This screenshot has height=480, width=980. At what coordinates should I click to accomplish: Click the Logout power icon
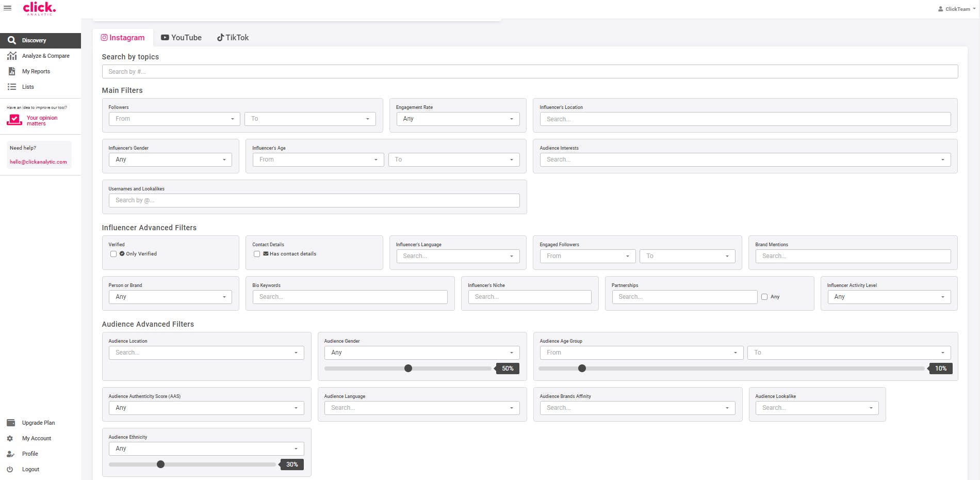(x=10, y=469)
